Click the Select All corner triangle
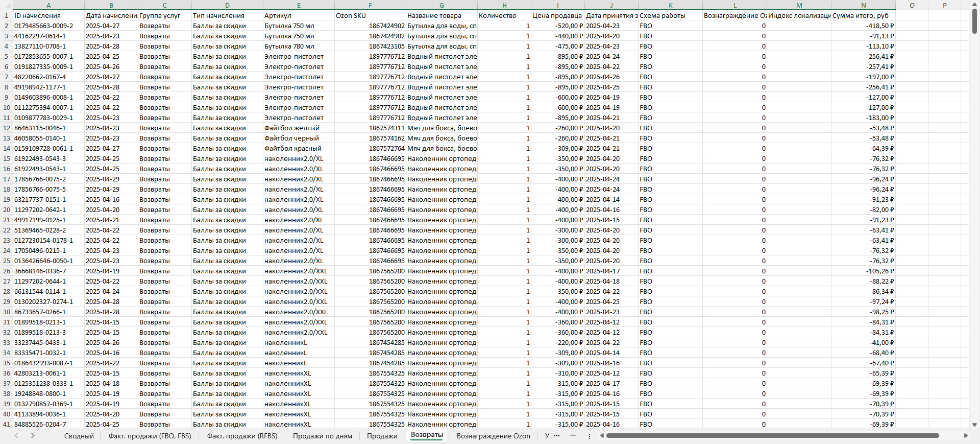The image size is (980, 444). pyautogui.click(x=6, y=5)
